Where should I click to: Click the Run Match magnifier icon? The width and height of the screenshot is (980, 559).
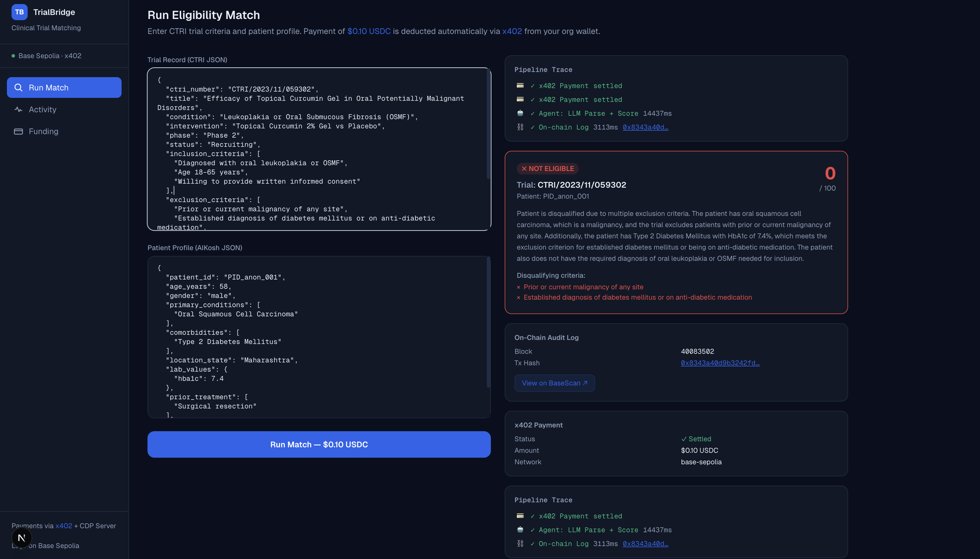(18, 88)
